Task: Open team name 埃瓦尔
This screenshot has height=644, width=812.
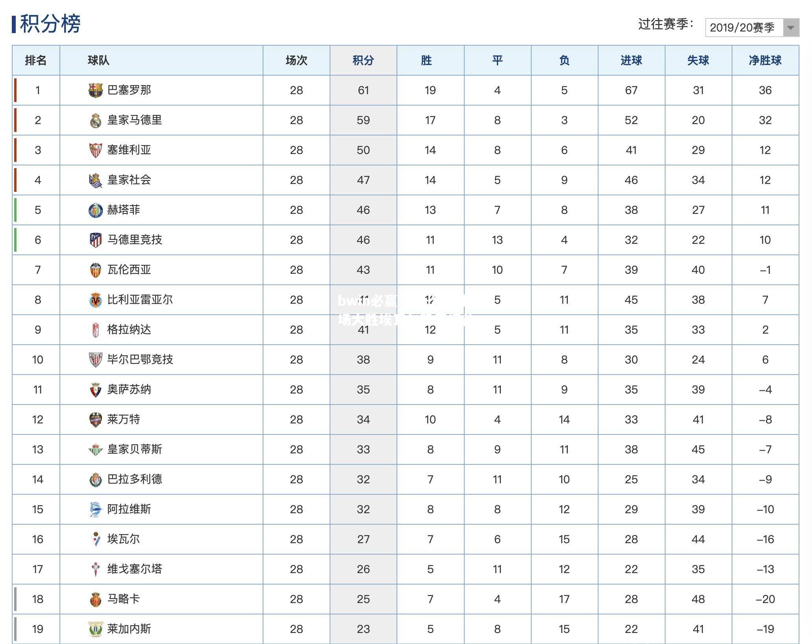Action: (124, 539)
